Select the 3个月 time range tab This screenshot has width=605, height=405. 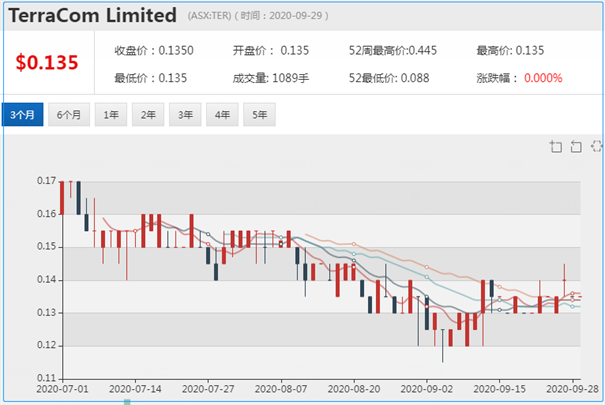click(22, 115)
